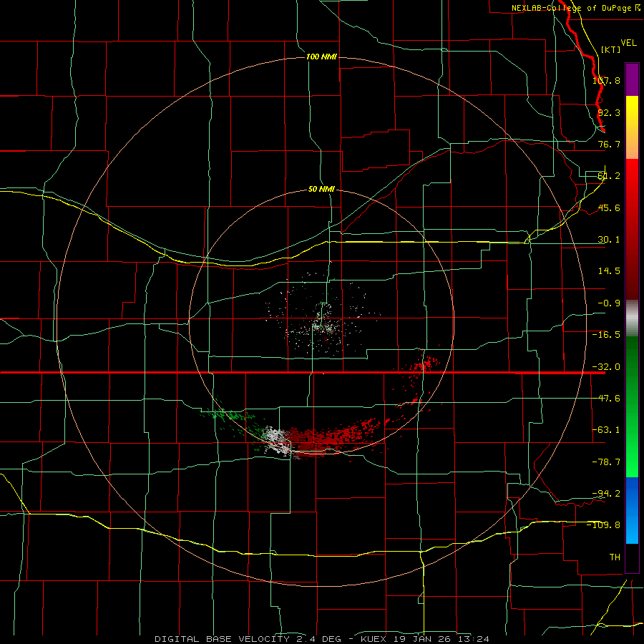Pick the dark TH segment at the color bar's bottom
Screen dimensions: 644x644
point(632,558)
